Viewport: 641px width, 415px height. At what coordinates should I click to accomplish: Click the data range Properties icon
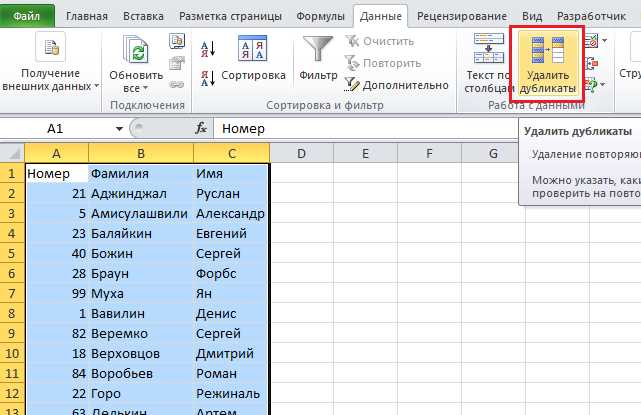click(177, 63)
